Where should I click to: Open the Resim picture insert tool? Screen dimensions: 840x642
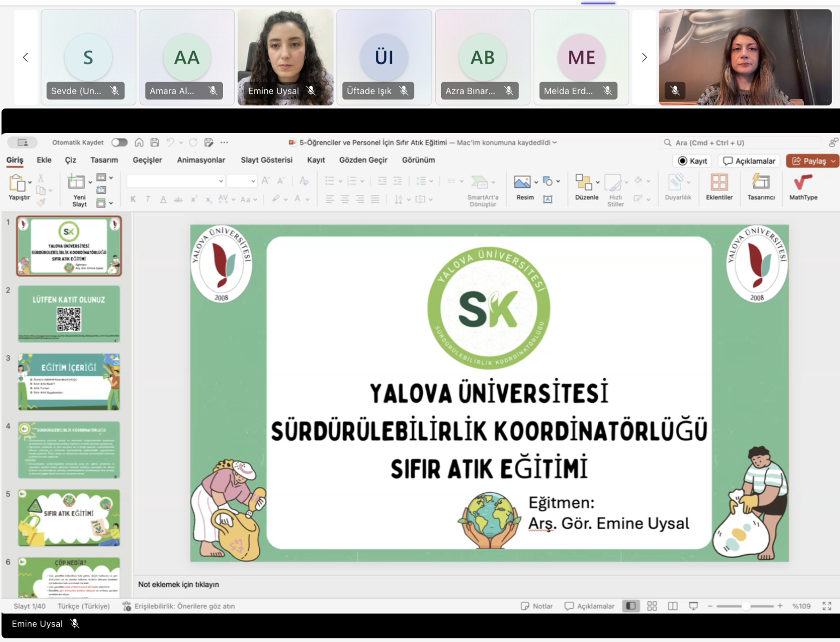522,183
